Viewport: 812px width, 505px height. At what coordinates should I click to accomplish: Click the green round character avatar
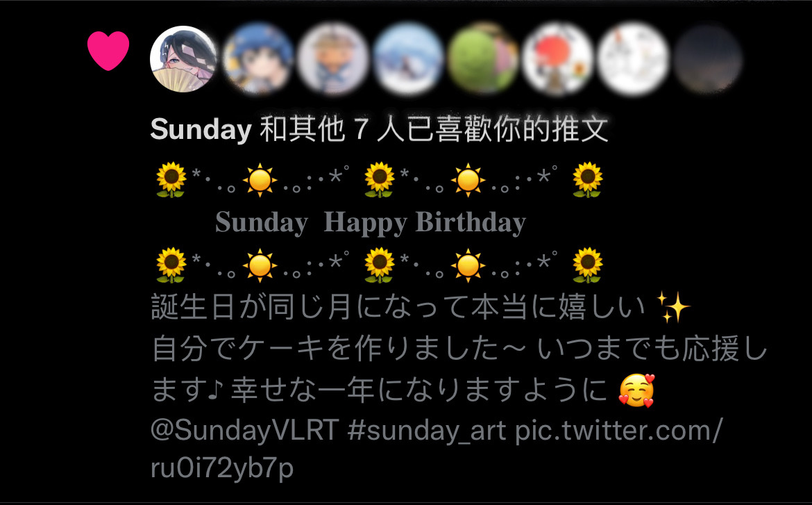(x=482, y=58)
